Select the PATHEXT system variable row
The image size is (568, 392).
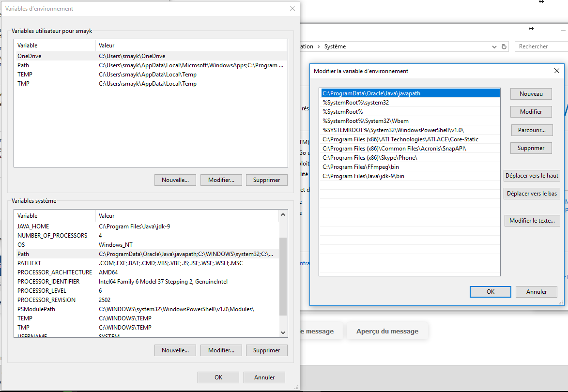pos(30,263)
